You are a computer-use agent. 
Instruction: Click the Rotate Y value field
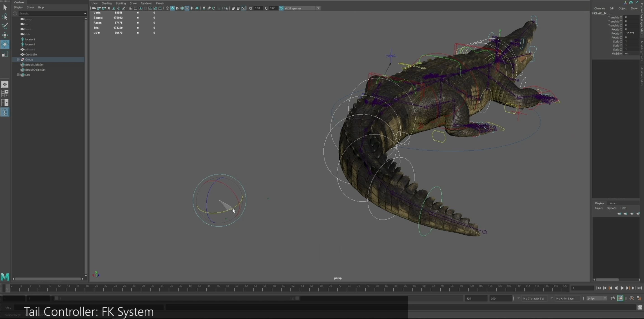point(632,33)
